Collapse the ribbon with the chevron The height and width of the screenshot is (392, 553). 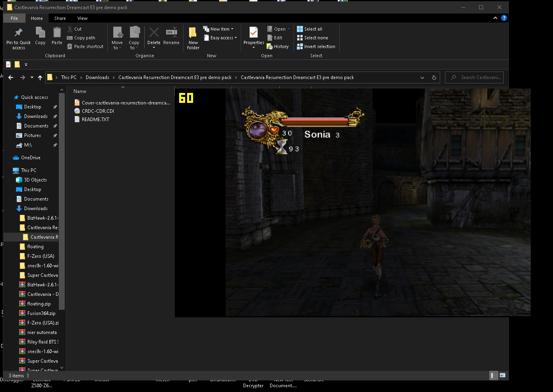(x=495, y=18)
